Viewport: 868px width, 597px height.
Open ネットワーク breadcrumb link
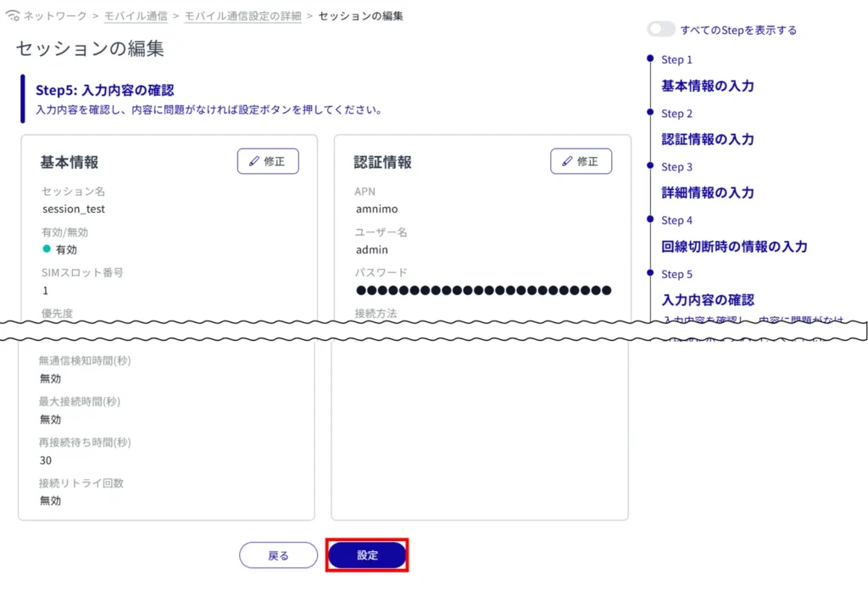[54, 16]
